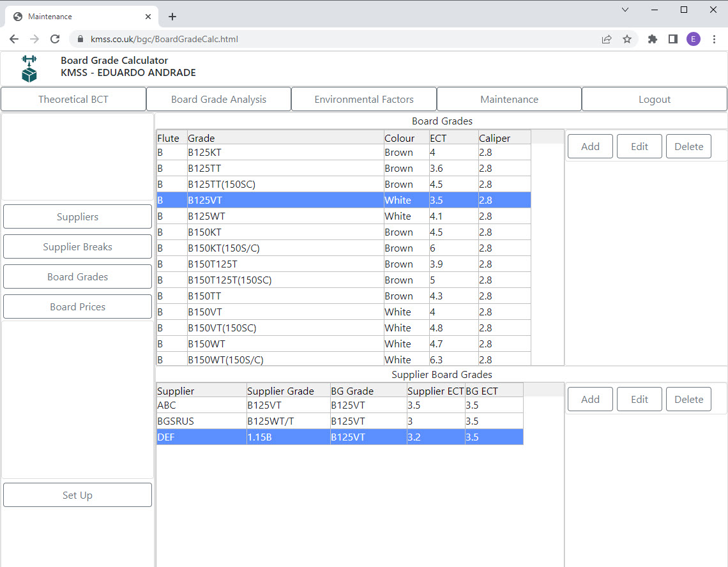Image resolution: width=728 pixels, height=567 pixels.
Task: Click the Supplier Grade column header
Action: pyautogui.click(x=288, y=391)
